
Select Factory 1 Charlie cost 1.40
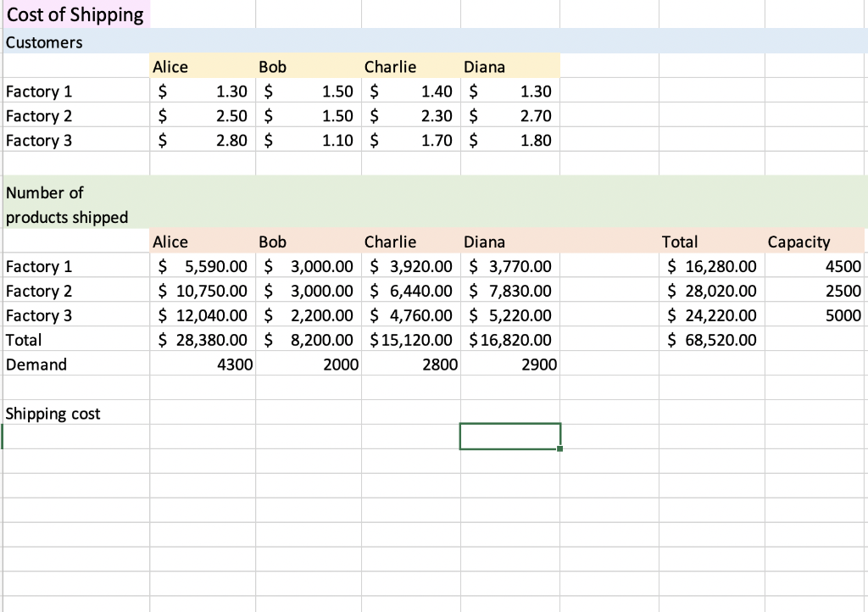tap(411, 90)
